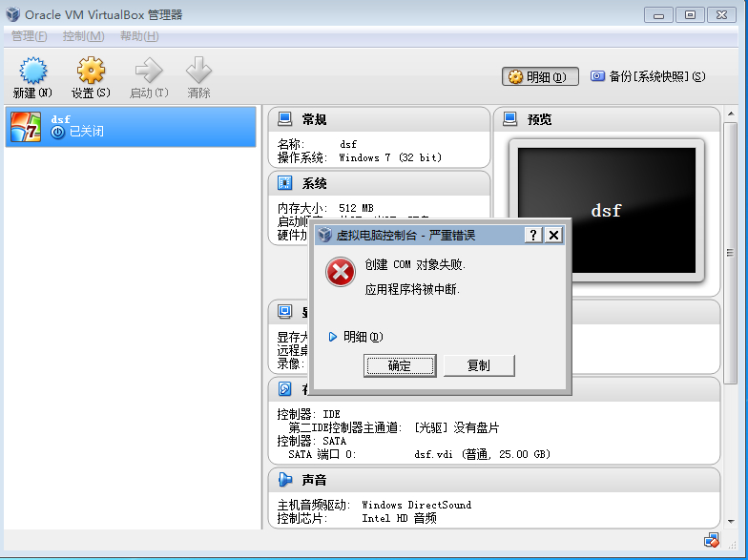Screen dimensions: 748x560
Task: Open 设置(S) settings gear icon
Action: 91,71
